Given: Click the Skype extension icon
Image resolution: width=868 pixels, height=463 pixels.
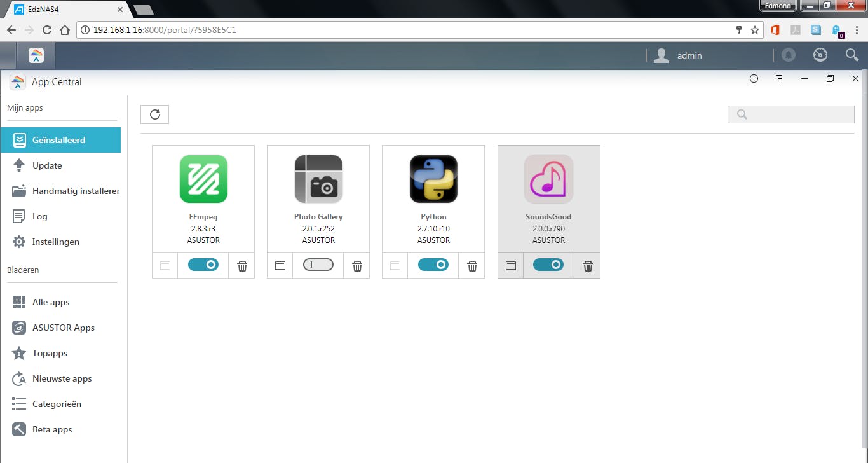Looking at the screenshot, I should [x=816, y=30].
